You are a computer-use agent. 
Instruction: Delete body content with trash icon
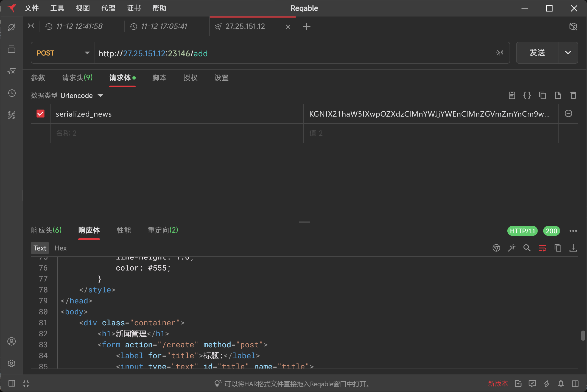(573, 95)
